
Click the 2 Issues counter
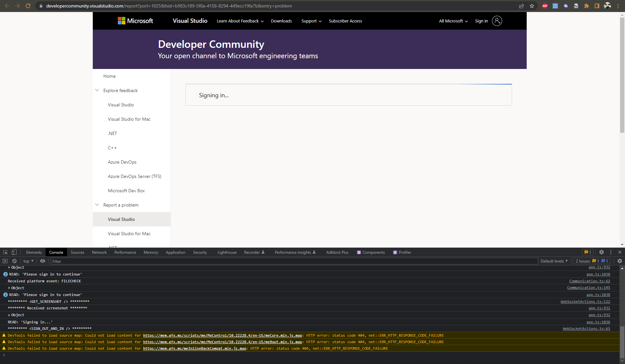[592, 261]
